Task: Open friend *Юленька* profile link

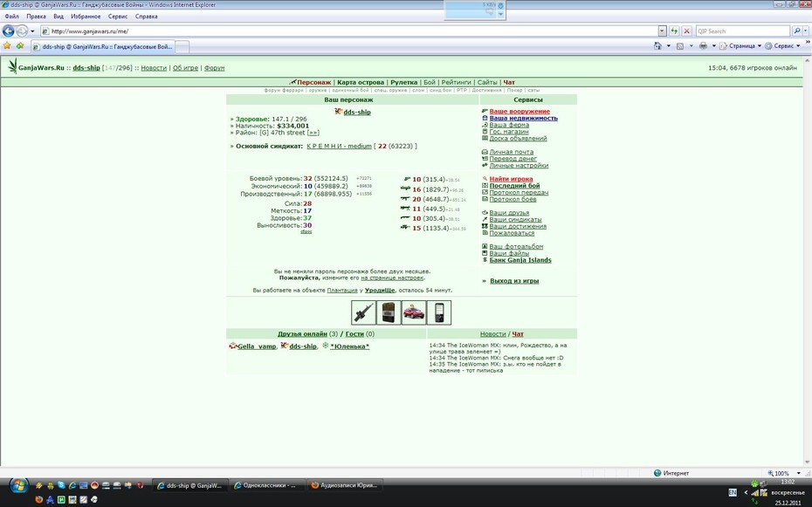Action: [x=349, y=346]
